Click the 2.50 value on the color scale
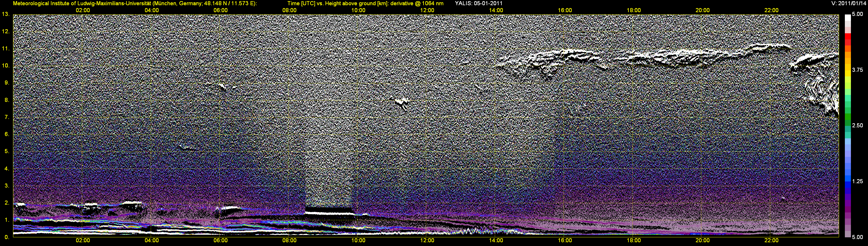Image resolution: width=868 pixels, height=246 pixels. [x=858, y=125]
